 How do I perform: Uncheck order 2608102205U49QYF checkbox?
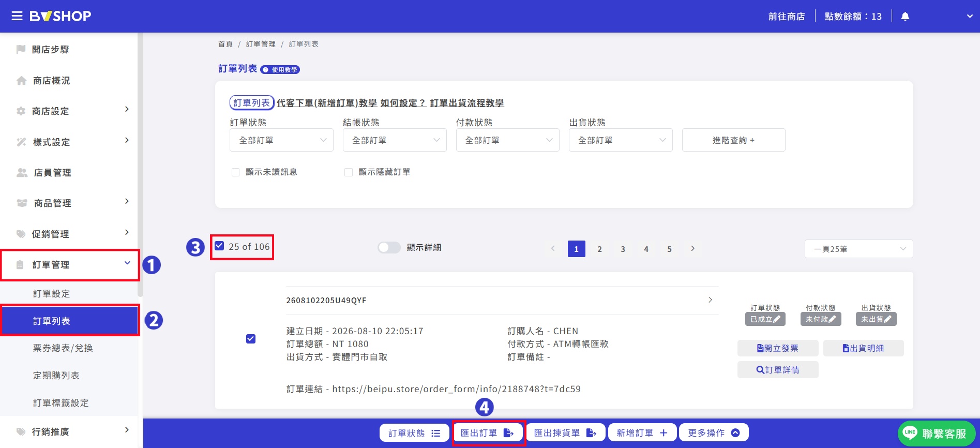[251, 339]
